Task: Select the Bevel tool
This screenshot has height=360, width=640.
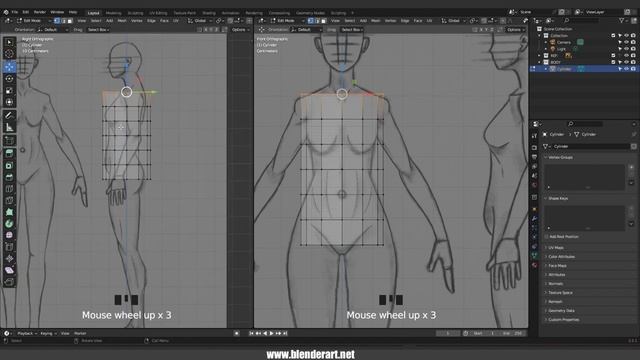Action: (9, 177)
